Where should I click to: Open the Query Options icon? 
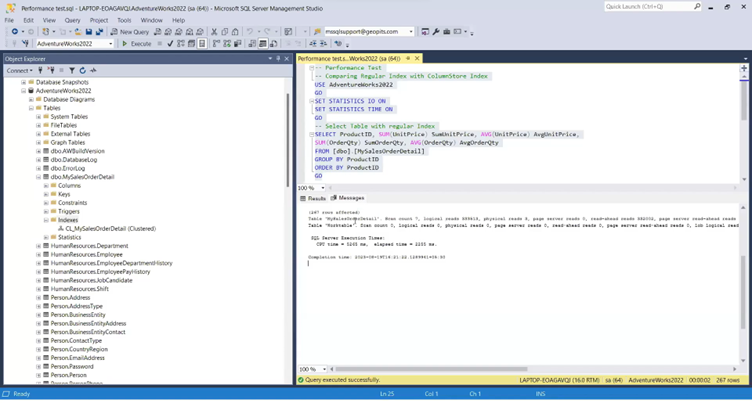[191, 44]
